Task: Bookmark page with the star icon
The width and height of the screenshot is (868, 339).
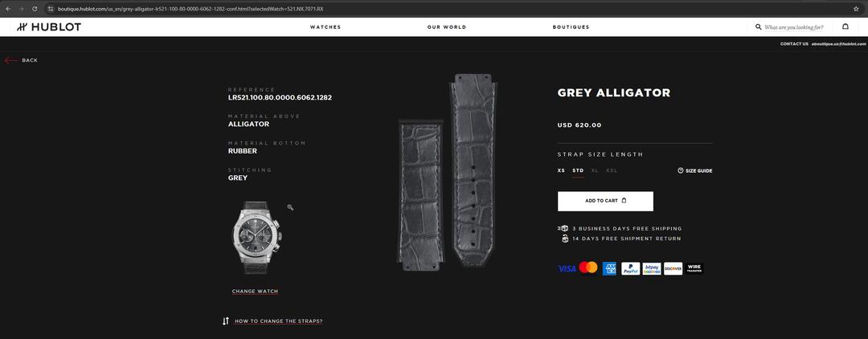Action: 856,9
